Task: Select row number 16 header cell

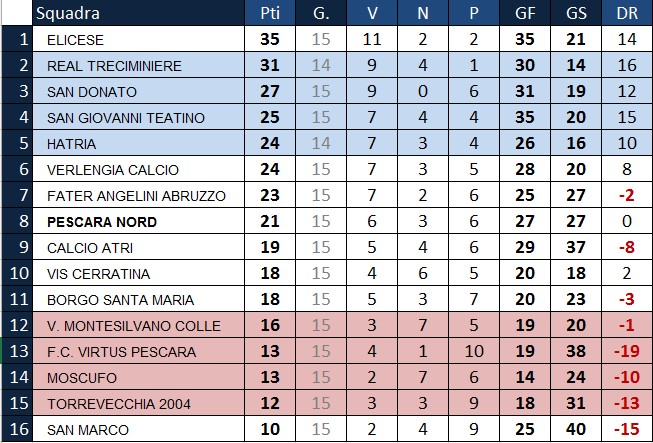Action: tap(17, 429)
